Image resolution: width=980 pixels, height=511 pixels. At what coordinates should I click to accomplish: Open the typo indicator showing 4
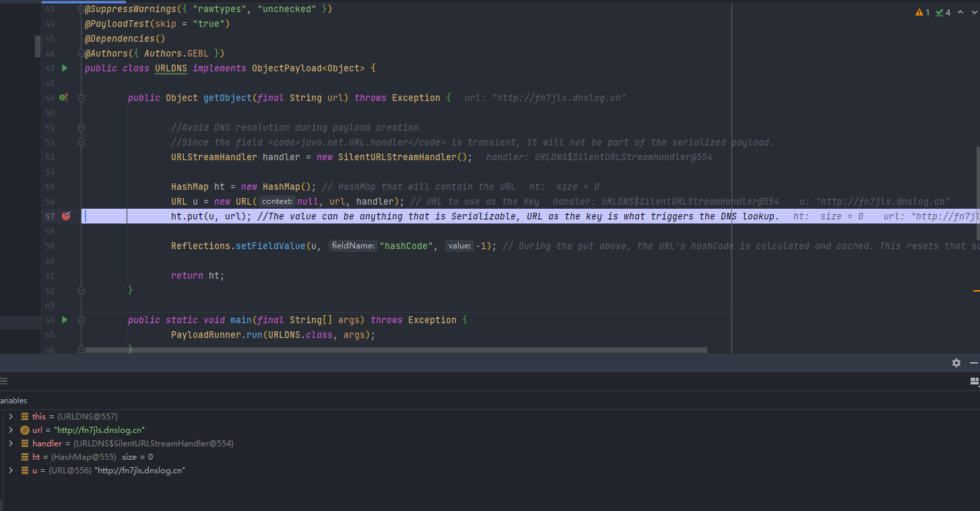942,12
